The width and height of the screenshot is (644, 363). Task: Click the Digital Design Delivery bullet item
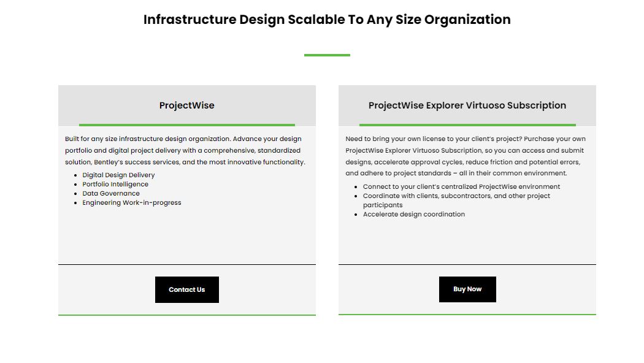point(118,175)
